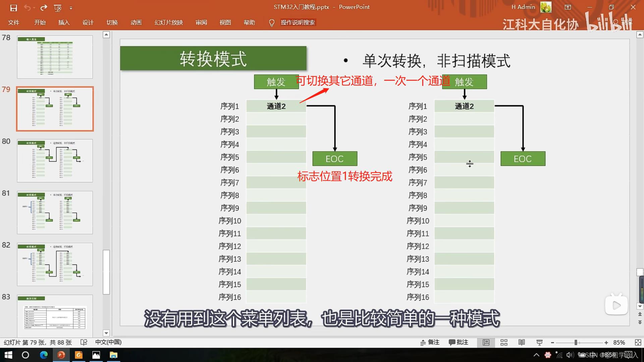Switch to Slide Sorter view

coord(504,342)
